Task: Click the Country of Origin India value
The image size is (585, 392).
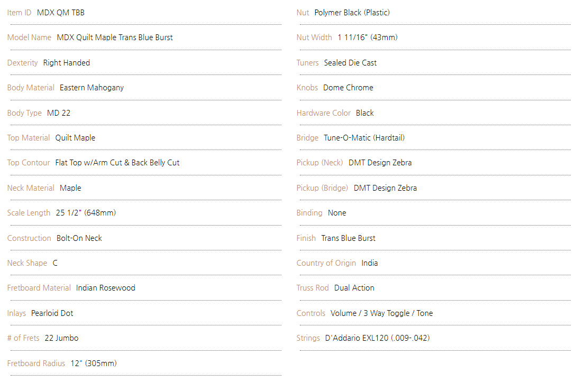Action: click(x=369, y=263)
